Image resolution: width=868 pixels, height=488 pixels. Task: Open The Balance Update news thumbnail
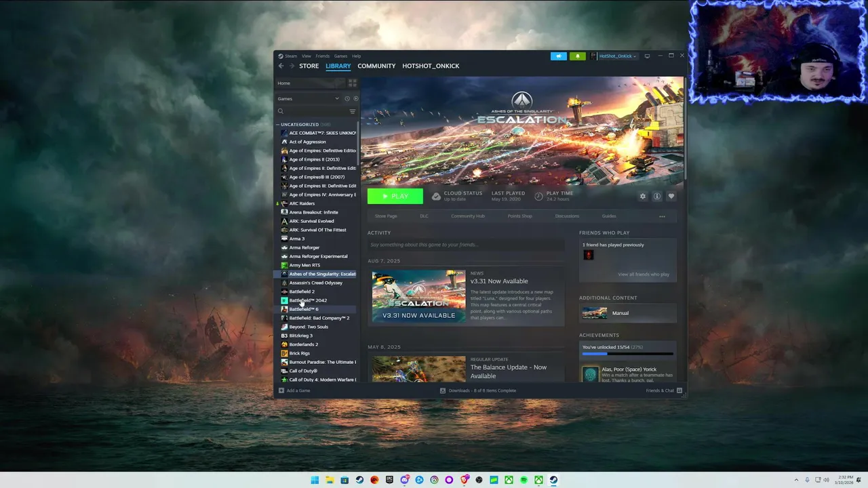(418, 369)
